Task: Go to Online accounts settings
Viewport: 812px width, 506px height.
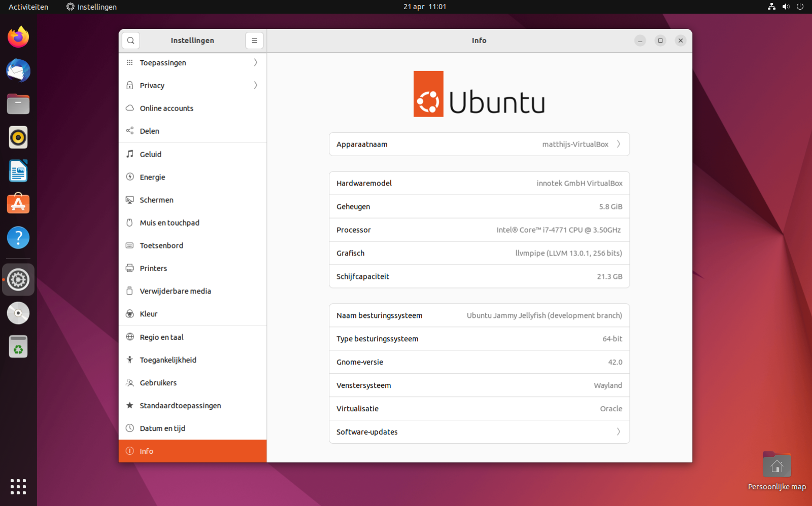Action: pyautogui.click(x=166, y=109)
